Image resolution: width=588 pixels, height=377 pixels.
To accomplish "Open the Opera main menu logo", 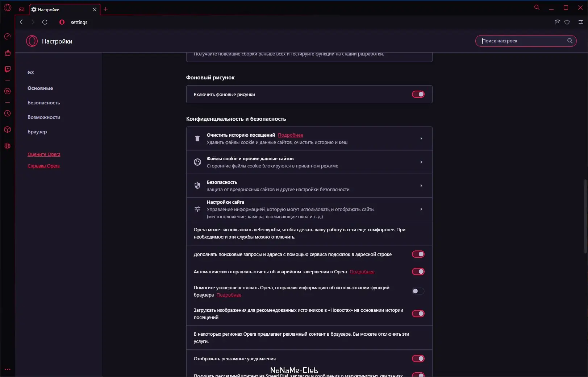I will 7,8.
